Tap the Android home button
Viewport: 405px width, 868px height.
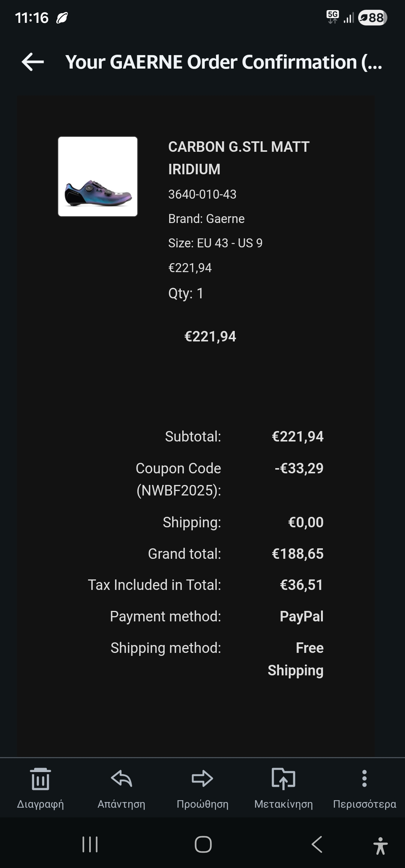(x=203, y=844)
